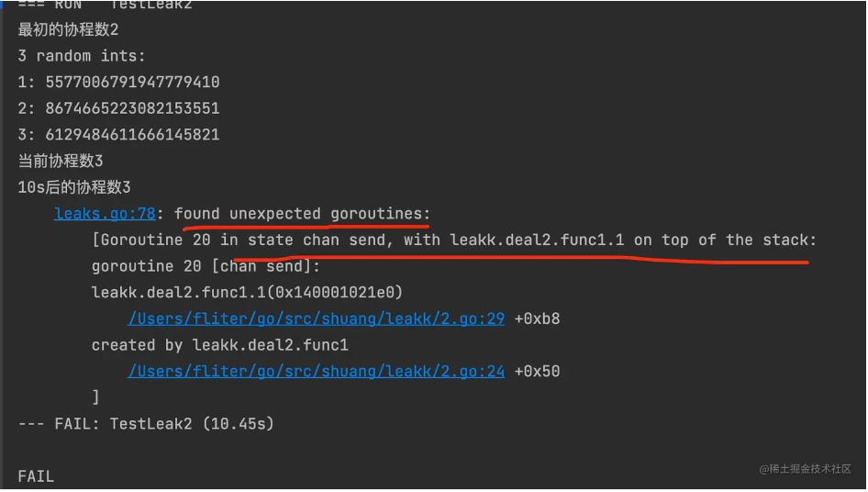Click the '当前协程数3' output line
Screen dimensions: 868x492
coord(61,162)
